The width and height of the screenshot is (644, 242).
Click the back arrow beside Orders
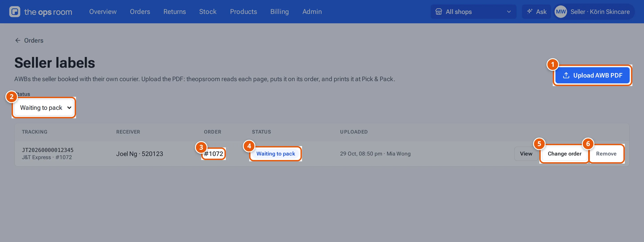pyautogui.click(x=18, y=40)
